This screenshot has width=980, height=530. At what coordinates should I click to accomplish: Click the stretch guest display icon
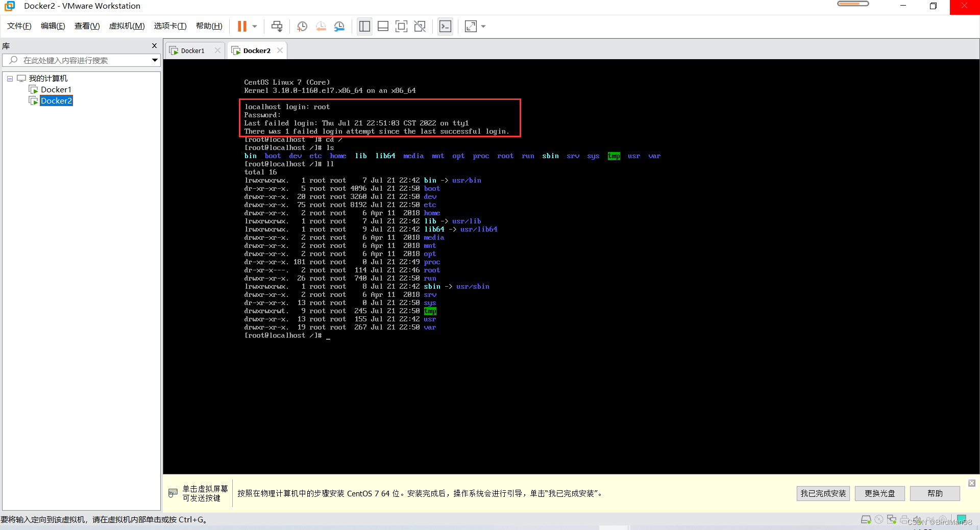[x=471, y=27]
